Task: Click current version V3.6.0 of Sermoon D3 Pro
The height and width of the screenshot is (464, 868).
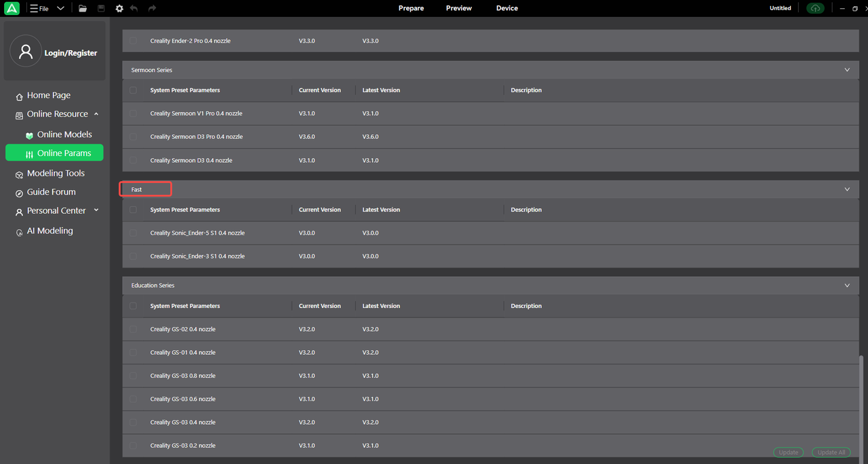Action: click(307, 136)
